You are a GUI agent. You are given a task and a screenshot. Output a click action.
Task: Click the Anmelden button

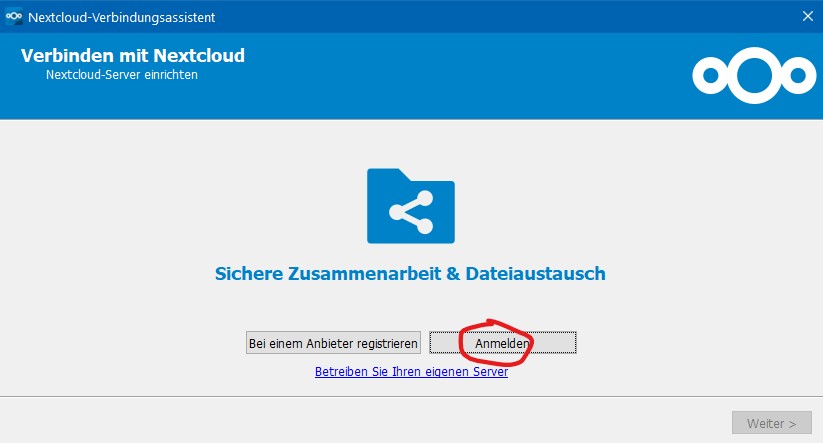pos(503,343)
